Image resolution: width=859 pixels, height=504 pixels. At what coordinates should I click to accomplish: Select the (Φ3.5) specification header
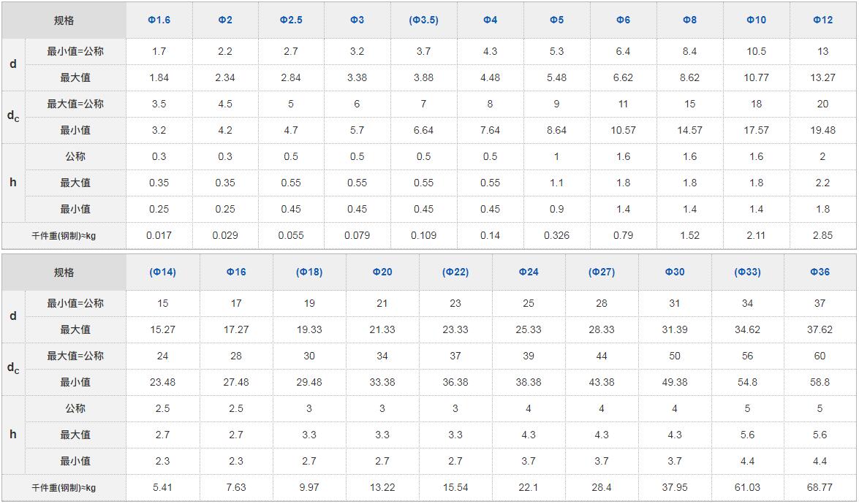[x=423, y=20]
